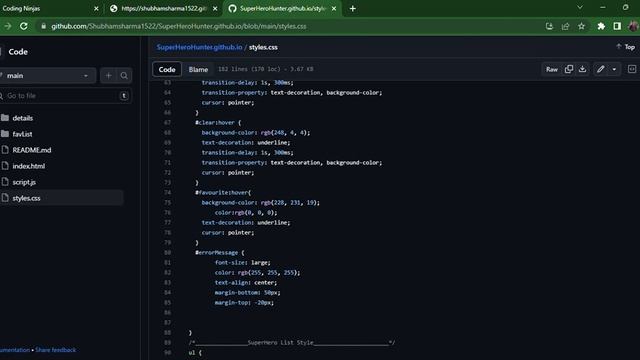Open the browser extensions puzzle icon
The width and height of the screenshot is (640, 360).
601,26
